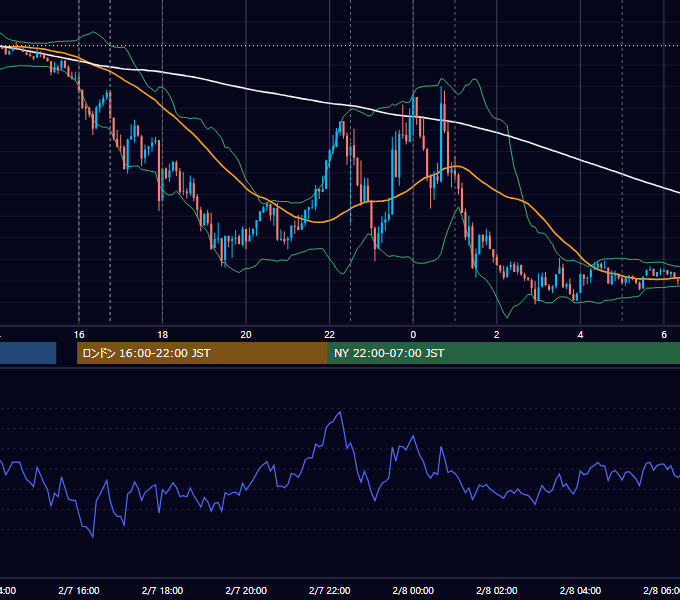Screen dimensions: 680x600
Task: Click the 6 hour label on the axis
Action: click(x=664, y=335)
